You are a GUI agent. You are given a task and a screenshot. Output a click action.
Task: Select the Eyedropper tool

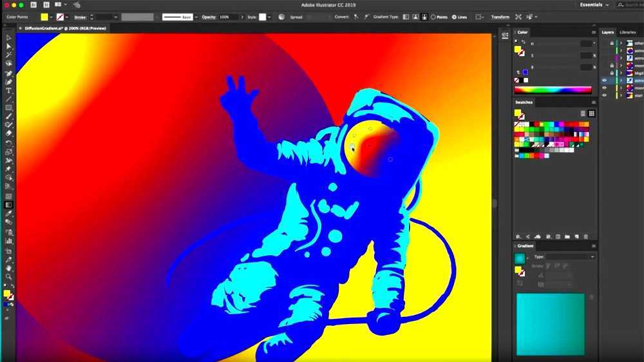click(x=8, y=214)
